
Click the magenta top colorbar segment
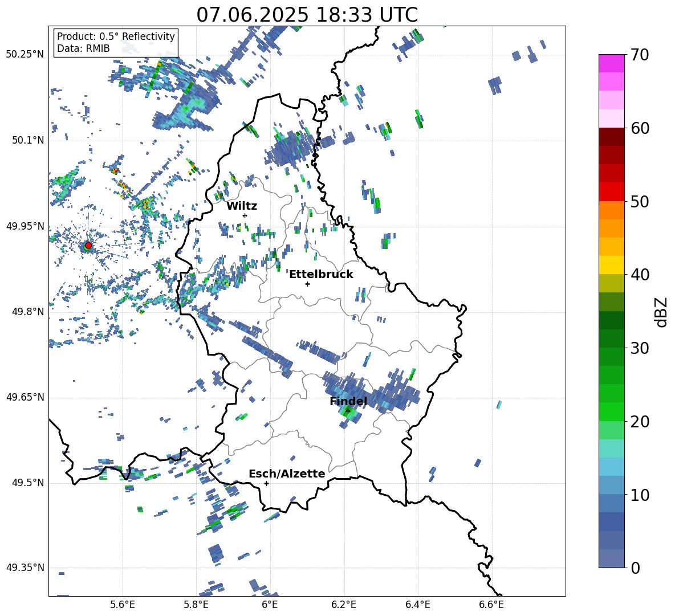(x=611, y=63)
